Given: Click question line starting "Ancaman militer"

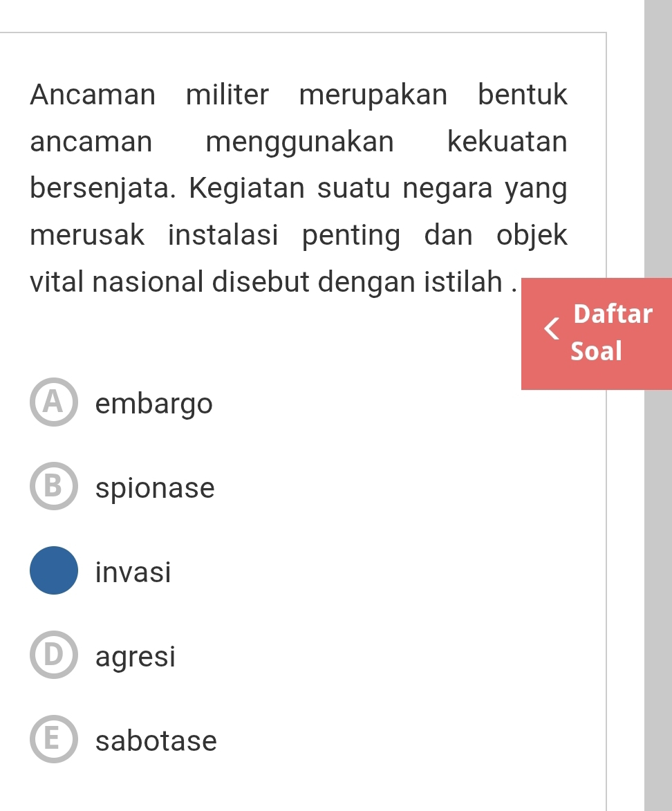Looking at the screenshot, I should [299, 95].
